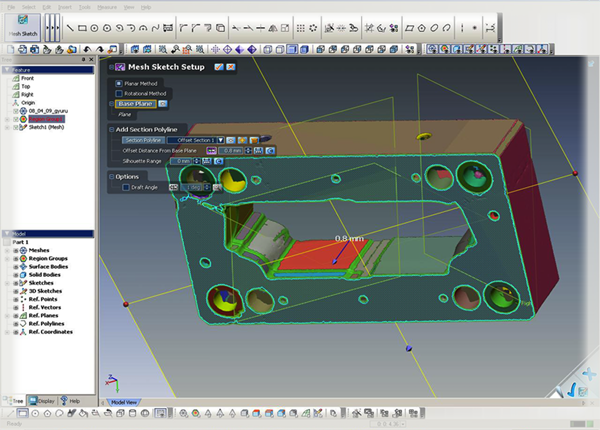Enable the Draft Angle checkbox
This screenshot has width=600, height=430.
(x=125, y=187)
